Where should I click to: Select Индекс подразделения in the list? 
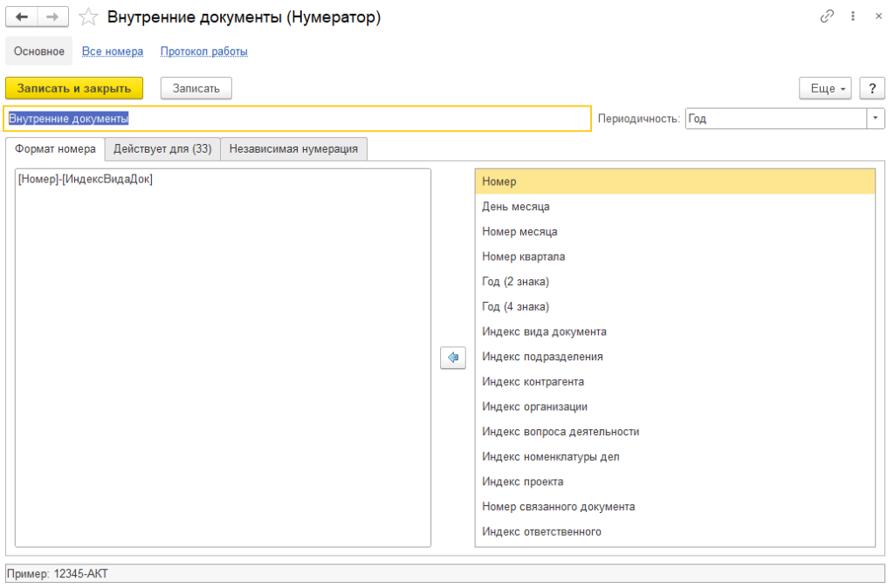click(x=542, y=357)
